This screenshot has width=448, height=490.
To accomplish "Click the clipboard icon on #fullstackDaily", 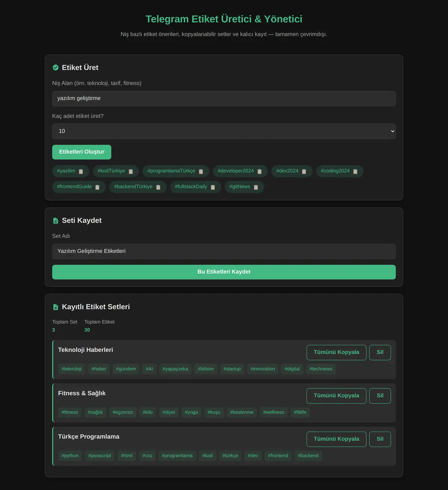I will coord(213,187).
